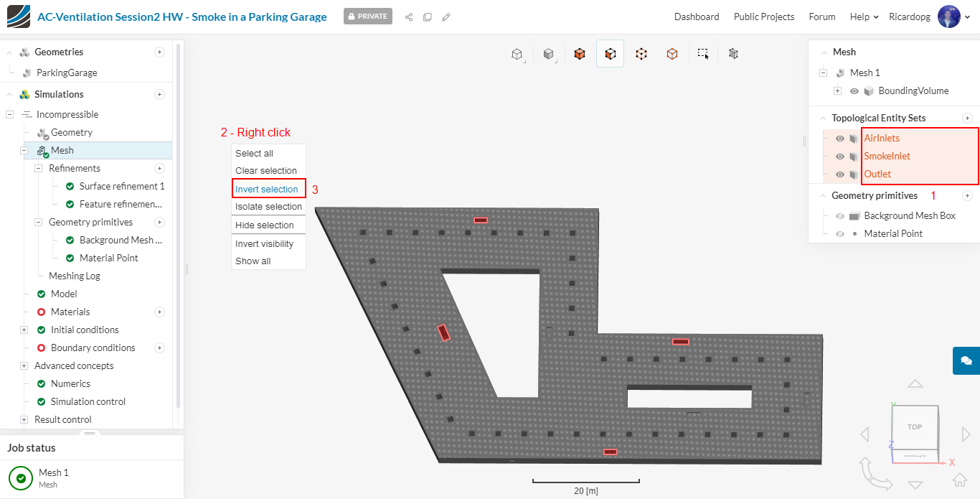Open the Meshing Log item
The image size is (980, 499).
click(75, 276)
